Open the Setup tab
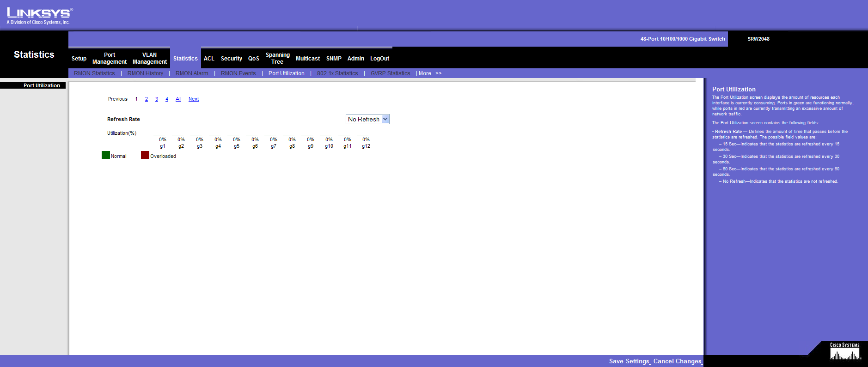The height and width of the screenshot is (367, 868). point(79,59)
